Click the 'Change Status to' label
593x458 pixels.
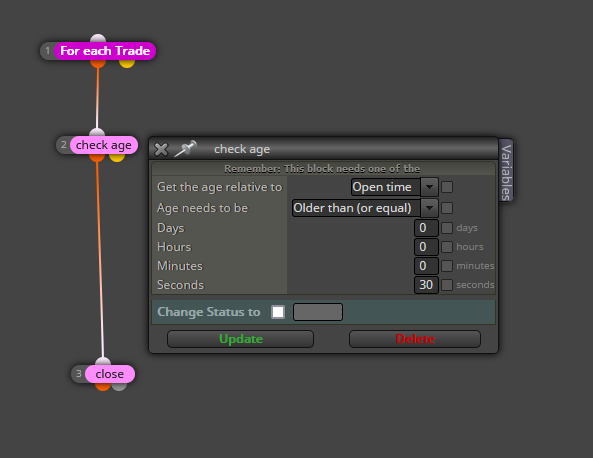[x=209, y=312]
